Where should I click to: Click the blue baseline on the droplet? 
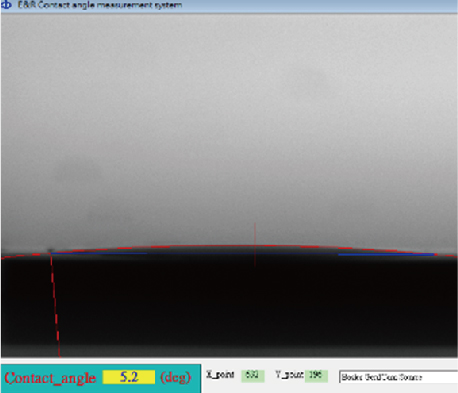[x=243, y=254]
